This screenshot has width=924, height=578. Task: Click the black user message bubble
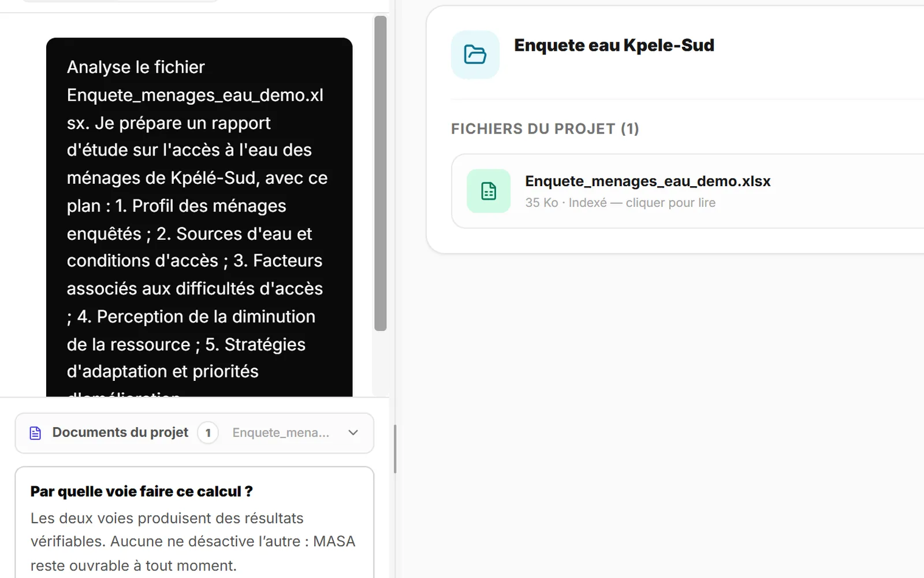pyautogui.click(x=199, y=217)
